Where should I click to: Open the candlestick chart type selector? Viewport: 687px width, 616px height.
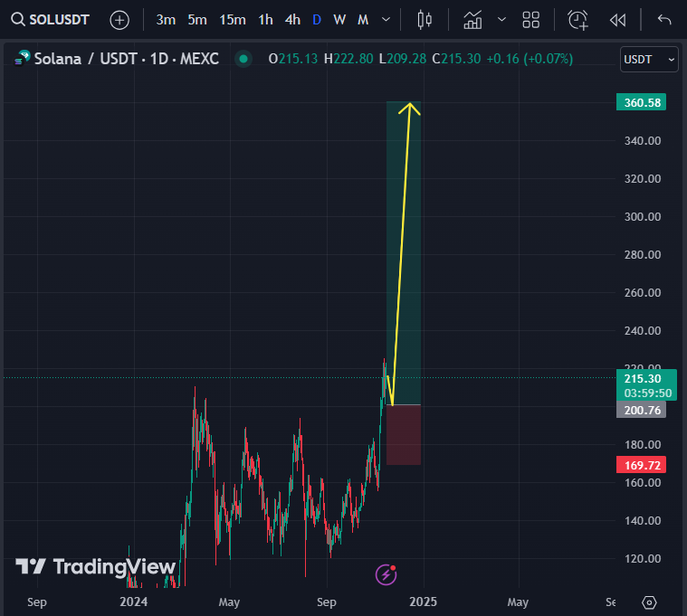click(425, 20)
